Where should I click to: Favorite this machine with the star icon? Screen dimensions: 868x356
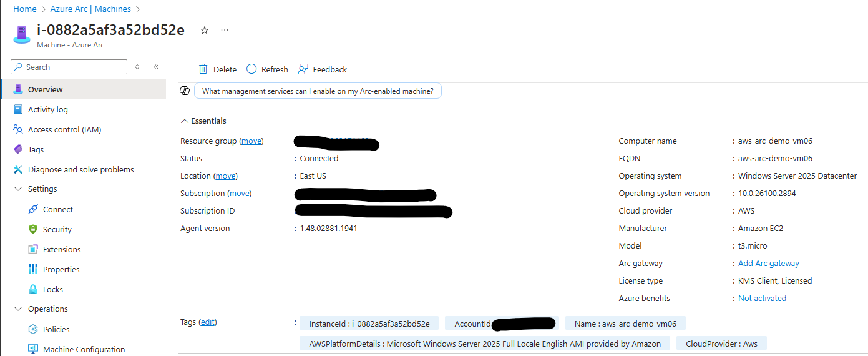205,30
